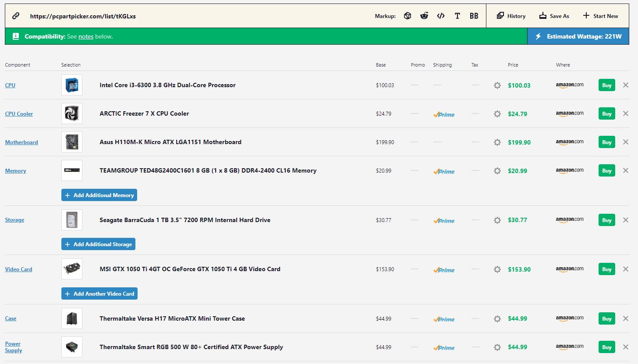Screen dimensions: 638x364
Task: Open price settings gear for Versa H17 case
Action: click(497, 319)
